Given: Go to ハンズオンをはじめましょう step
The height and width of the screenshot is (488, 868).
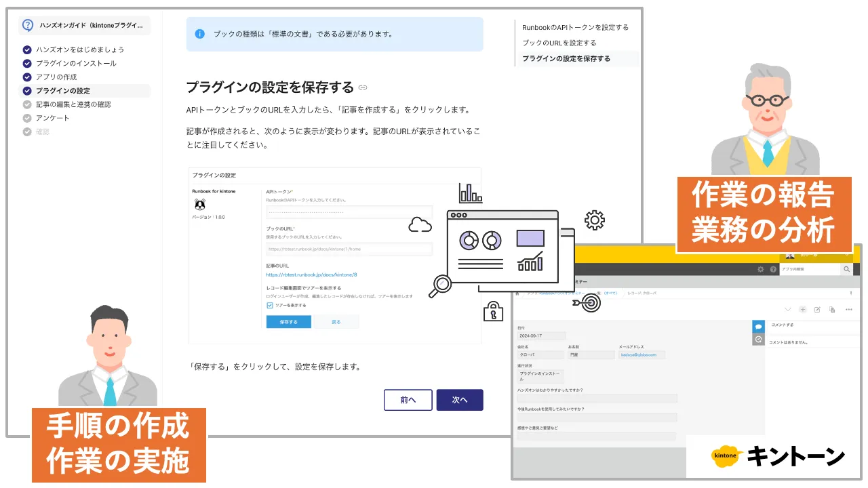Looking at the screenshot, I should (79, 49).
